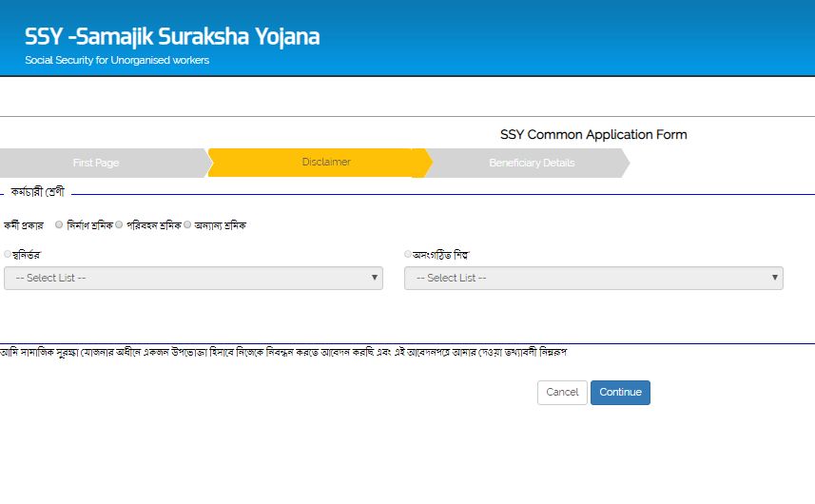Click the SSY Common Application Form heading
The width and height of the screenshot is (815, 504).
coord(593,134)
